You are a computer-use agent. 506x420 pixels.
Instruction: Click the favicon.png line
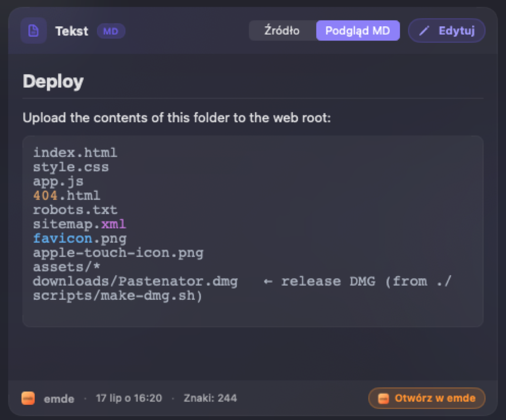click(x=80, y=239)
